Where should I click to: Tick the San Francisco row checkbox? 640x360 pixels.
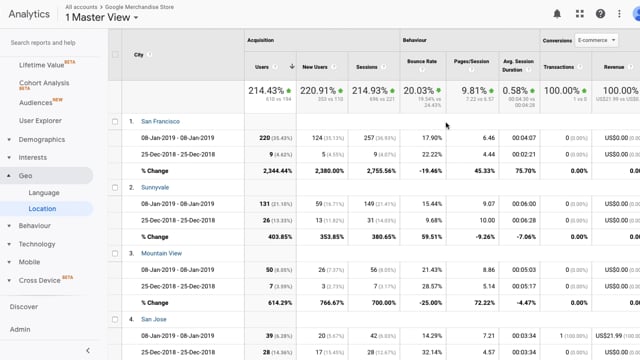pos(115,122)
